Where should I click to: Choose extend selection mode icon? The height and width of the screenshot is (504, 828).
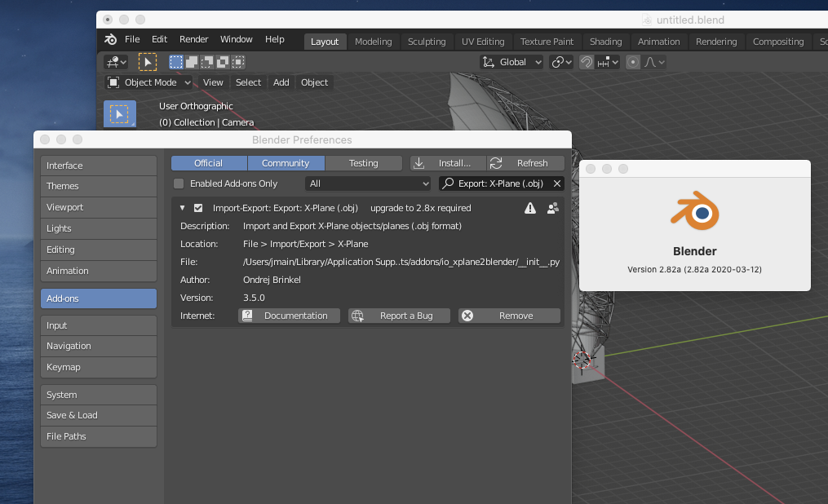coord(192,62)
